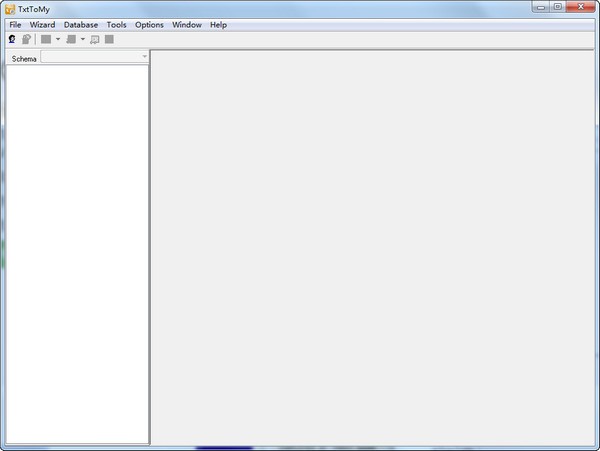This screenshot has height=451, width=600.
Task: Open the Help menu
Action: 218,24
